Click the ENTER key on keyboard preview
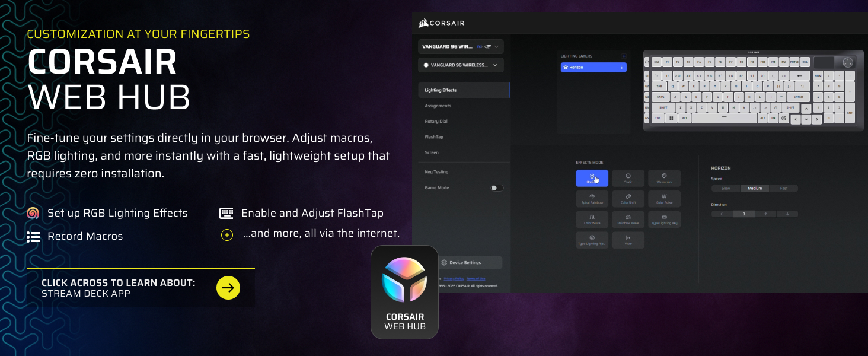The height and width of the screenshot is (356, 868). [799, 97]
